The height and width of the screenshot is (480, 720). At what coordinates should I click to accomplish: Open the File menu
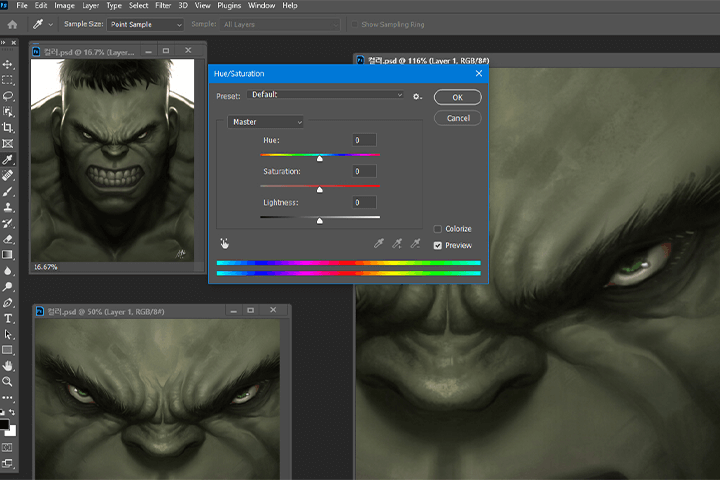pos(22,6)
